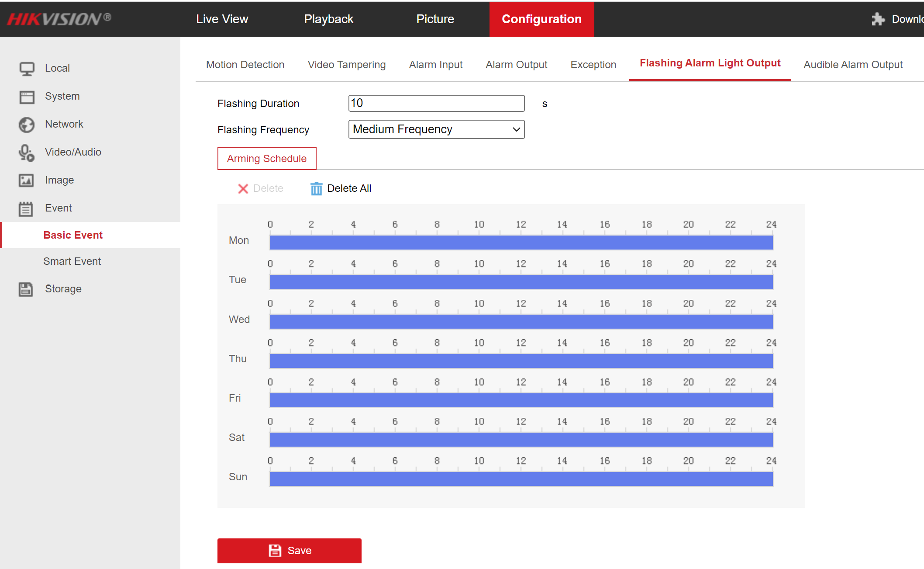Go to the Playback menu
924x569 pixels.
328,19
